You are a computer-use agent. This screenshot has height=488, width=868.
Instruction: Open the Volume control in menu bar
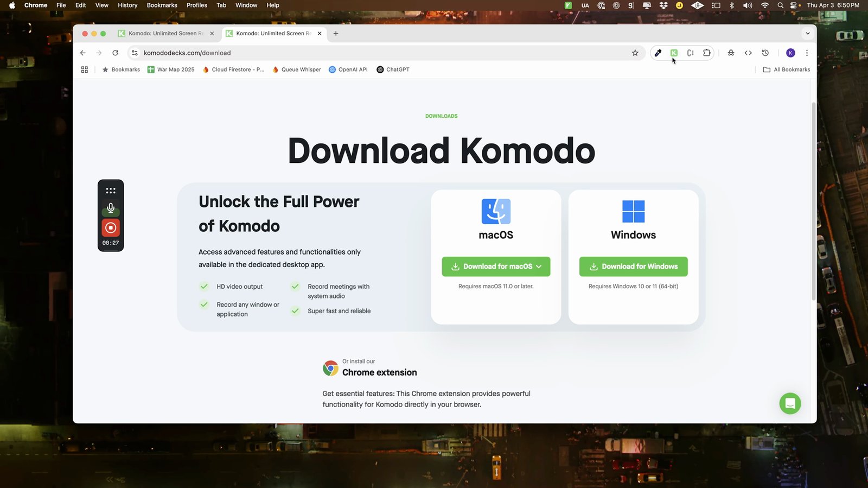pos(748,5)
